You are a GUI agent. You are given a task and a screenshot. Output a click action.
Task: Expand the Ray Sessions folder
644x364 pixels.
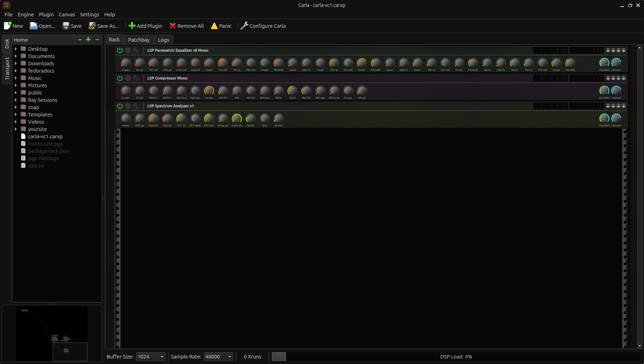[x=16, y=100]
